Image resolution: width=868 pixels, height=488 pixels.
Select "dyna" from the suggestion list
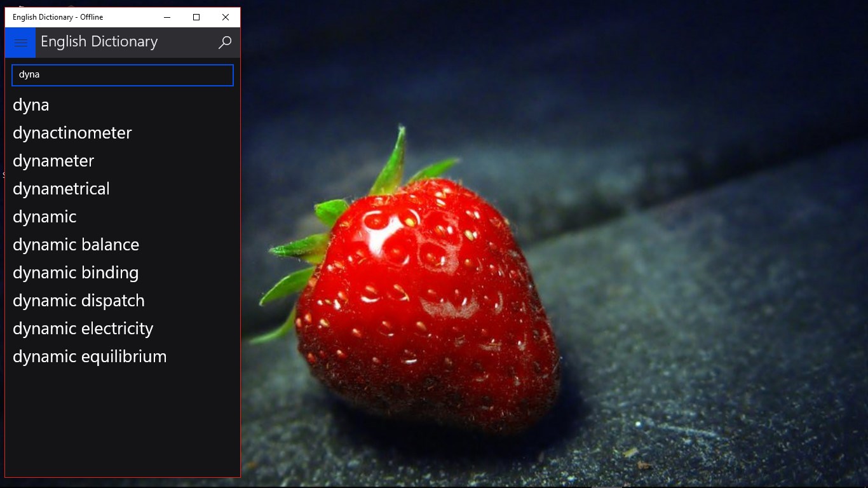[x=31, y=105]
